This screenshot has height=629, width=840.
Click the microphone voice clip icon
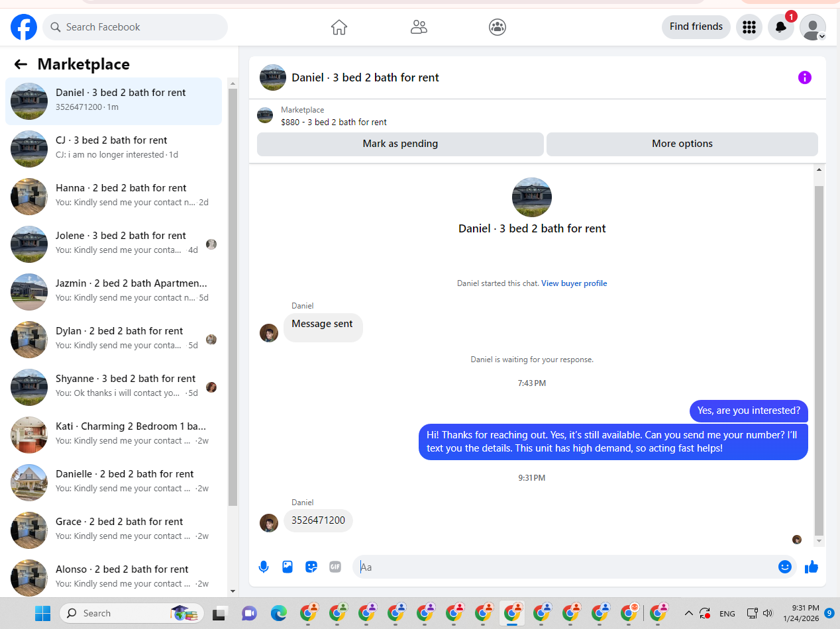point(264,567)
